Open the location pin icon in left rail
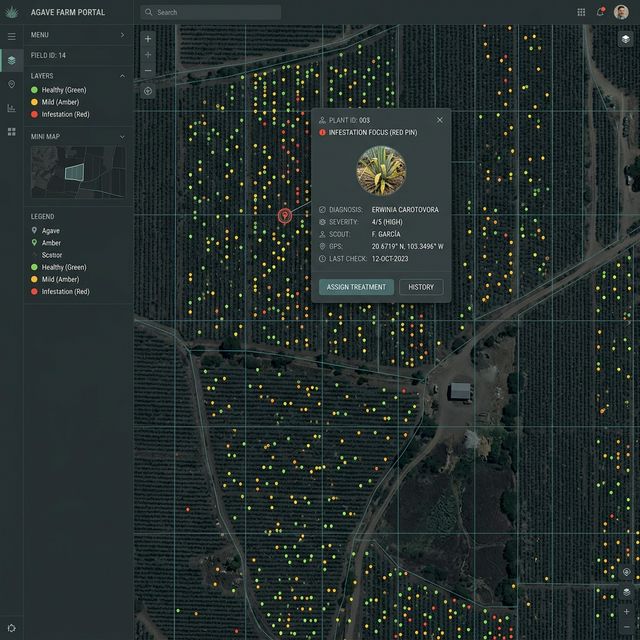 click(x=11, y=84)
